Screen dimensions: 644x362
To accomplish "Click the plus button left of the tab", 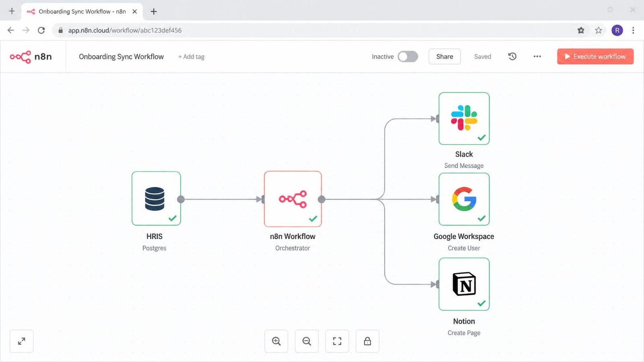I will click(x=12, y=11).
